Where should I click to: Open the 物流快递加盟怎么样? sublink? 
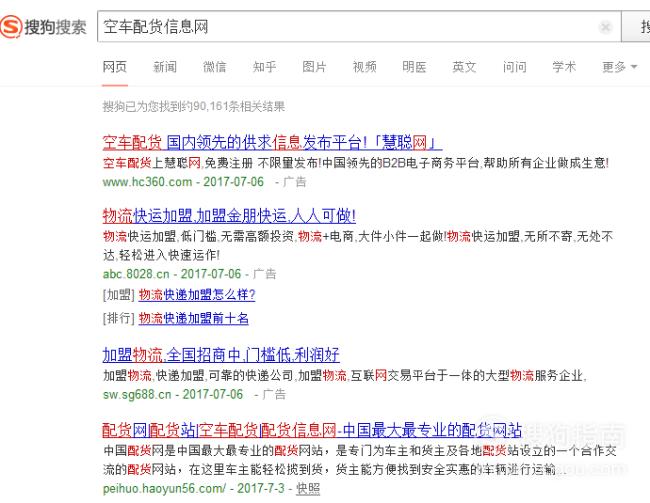point(197,295)
